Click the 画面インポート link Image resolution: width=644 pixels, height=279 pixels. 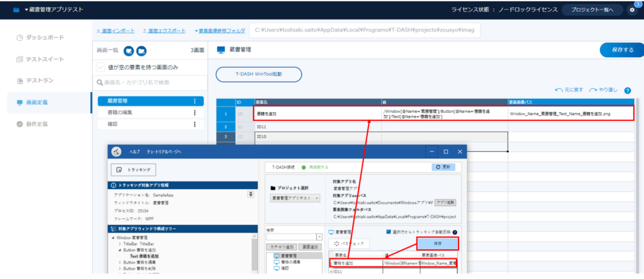(115, 30)
